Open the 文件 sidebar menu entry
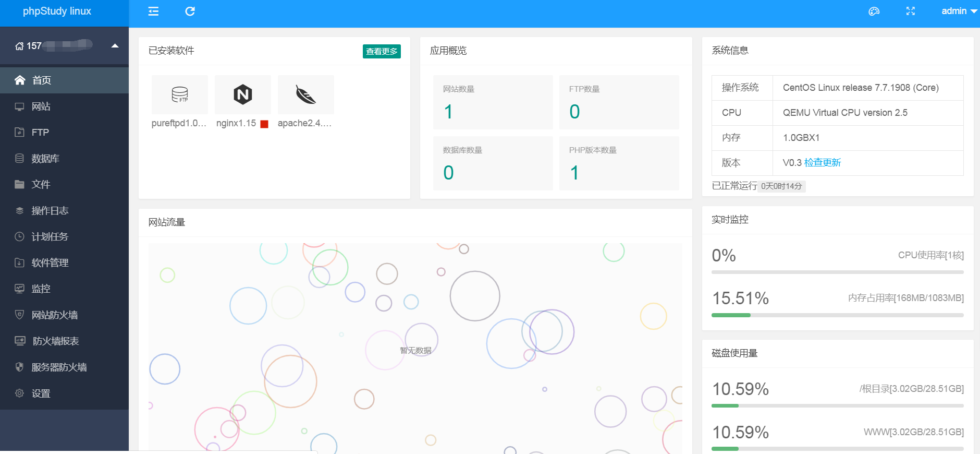 pos(64,185)
